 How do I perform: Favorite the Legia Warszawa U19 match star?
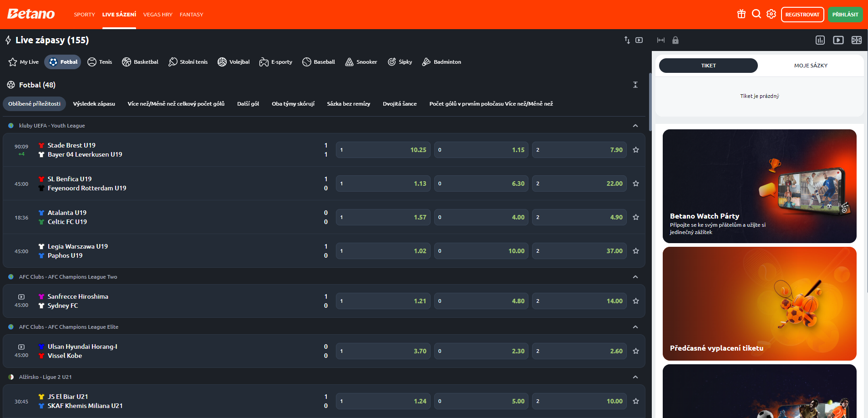click(x=636, y=251)
